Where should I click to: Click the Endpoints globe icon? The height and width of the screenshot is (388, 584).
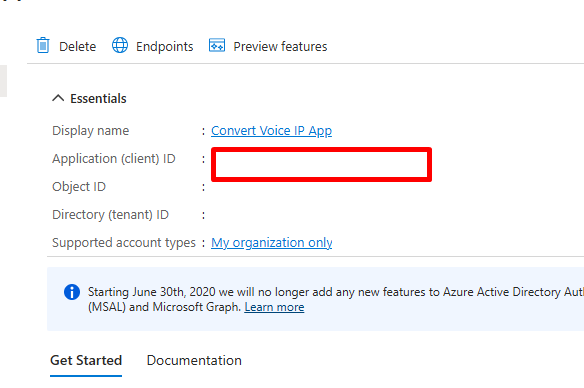(120, 45)
